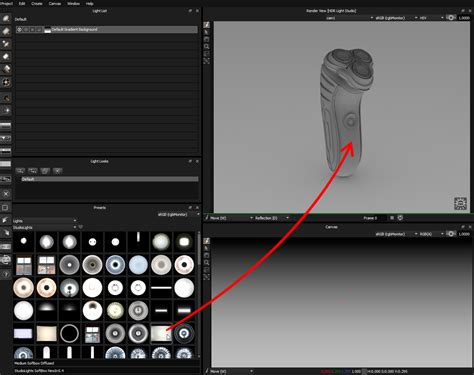
Task: Open the Reflection (D) dropdown below Render View
Action: [272, 218]
